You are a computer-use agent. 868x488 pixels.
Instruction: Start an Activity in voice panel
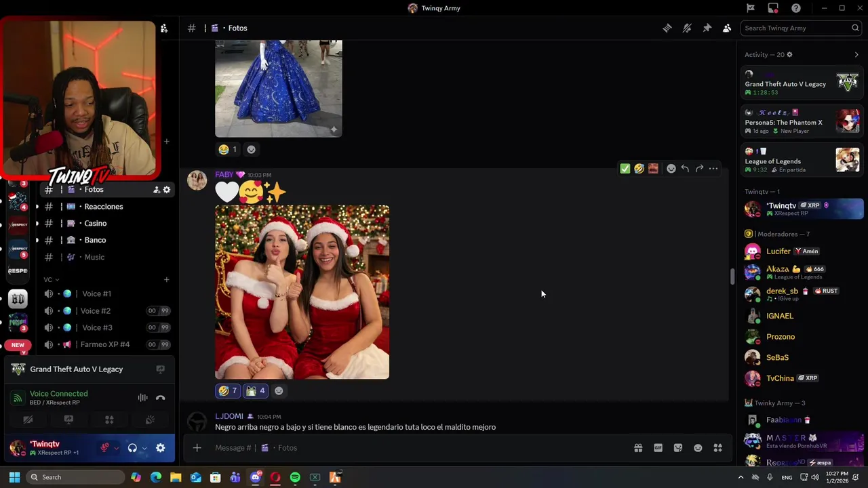pyautogui.click(x=109, y=420)
